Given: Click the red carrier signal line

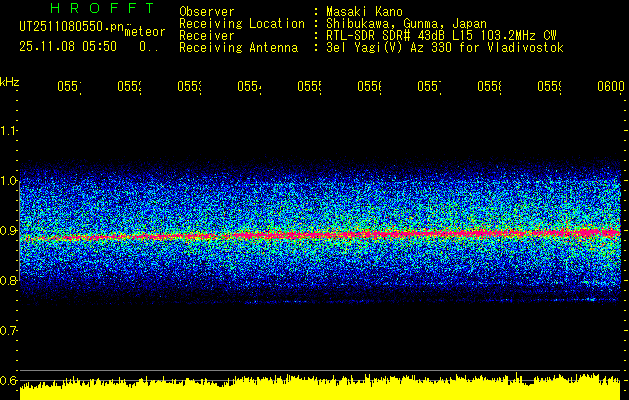Looking at the screenshot, I should tap(320, 235).
